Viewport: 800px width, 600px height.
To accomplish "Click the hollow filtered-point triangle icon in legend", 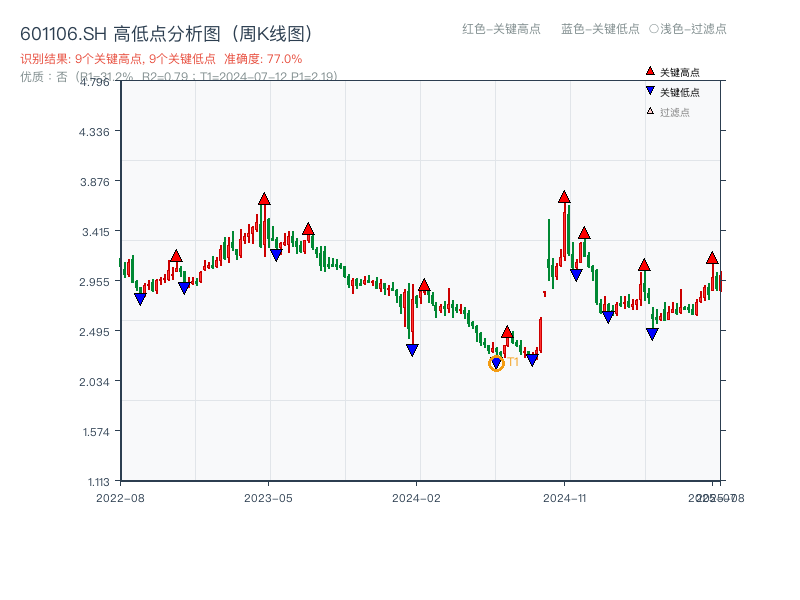I will (x=650, y=111).
